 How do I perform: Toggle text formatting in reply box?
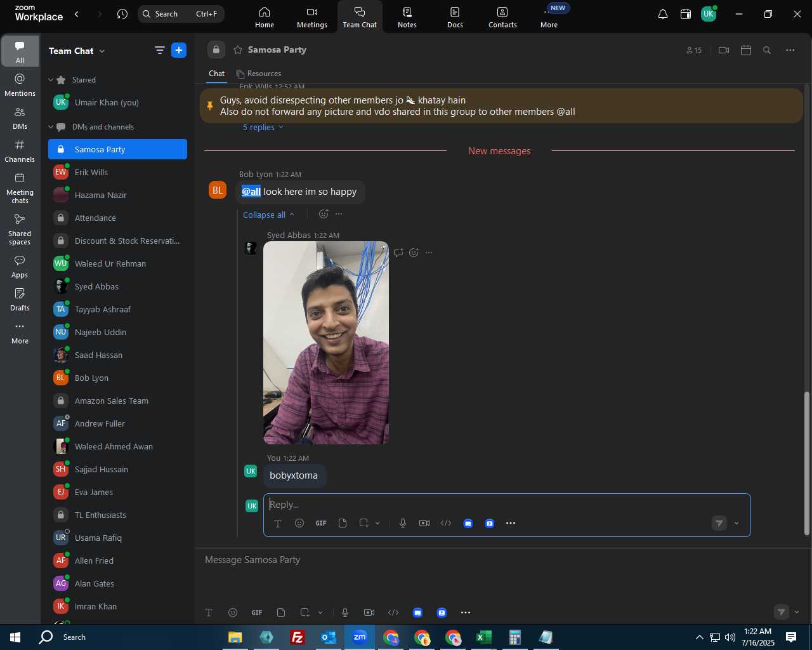(278, 523)
